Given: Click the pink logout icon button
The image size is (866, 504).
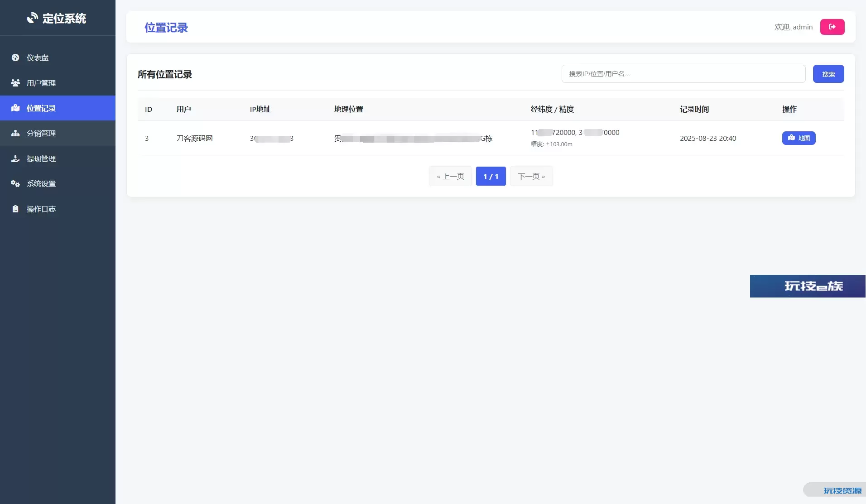Looking at the screenshot, I should (832, 27).
